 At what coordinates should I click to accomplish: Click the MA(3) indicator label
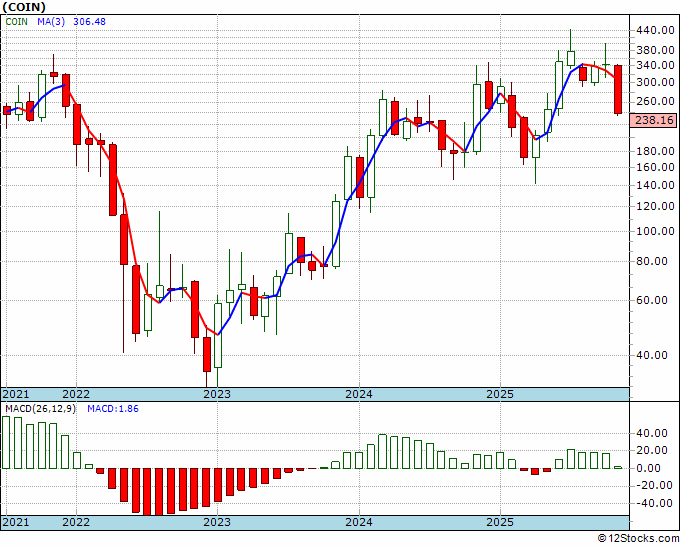click(x=51, y=22)
